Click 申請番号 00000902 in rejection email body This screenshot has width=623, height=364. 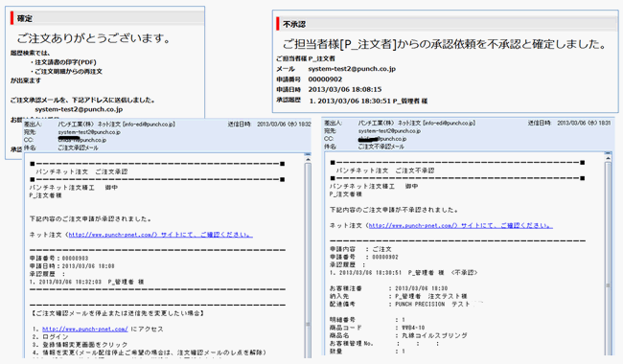coord(364,257)
